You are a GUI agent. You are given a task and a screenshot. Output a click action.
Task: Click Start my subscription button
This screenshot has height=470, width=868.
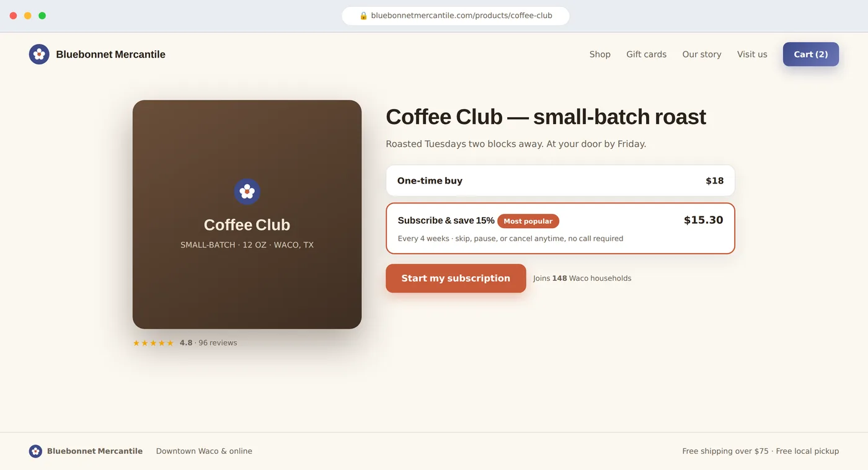click(456, 278)
